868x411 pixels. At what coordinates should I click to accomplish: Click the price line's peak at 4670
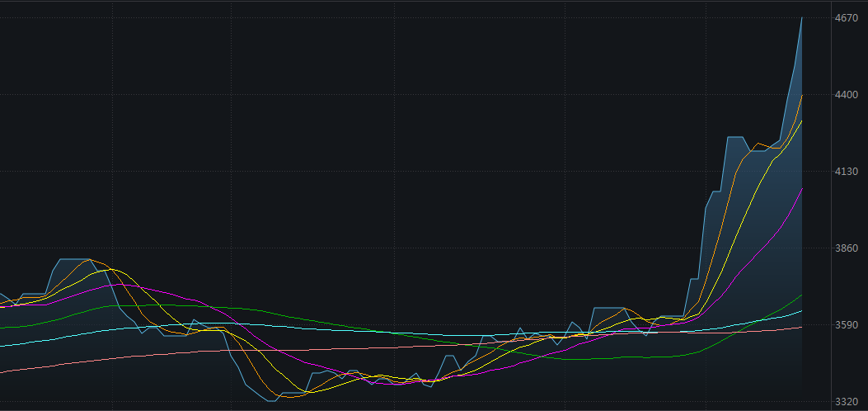(801, 17)
